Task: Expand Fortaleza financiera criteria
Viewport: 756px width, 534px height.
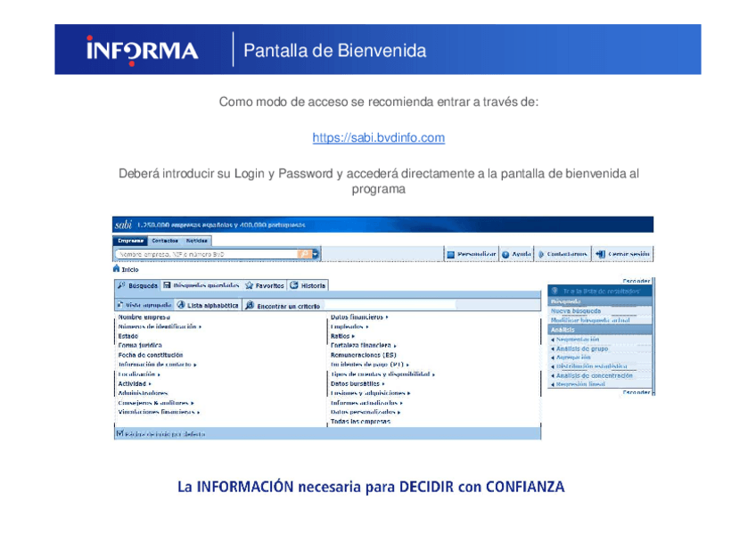Action: [363, 346]
